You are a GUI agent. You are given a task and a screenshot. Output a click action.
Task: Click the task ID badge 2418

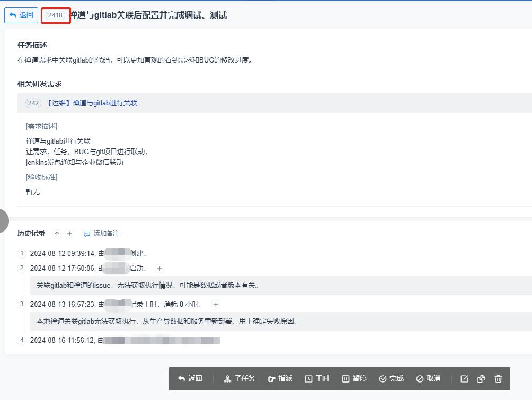coord(55,15)
